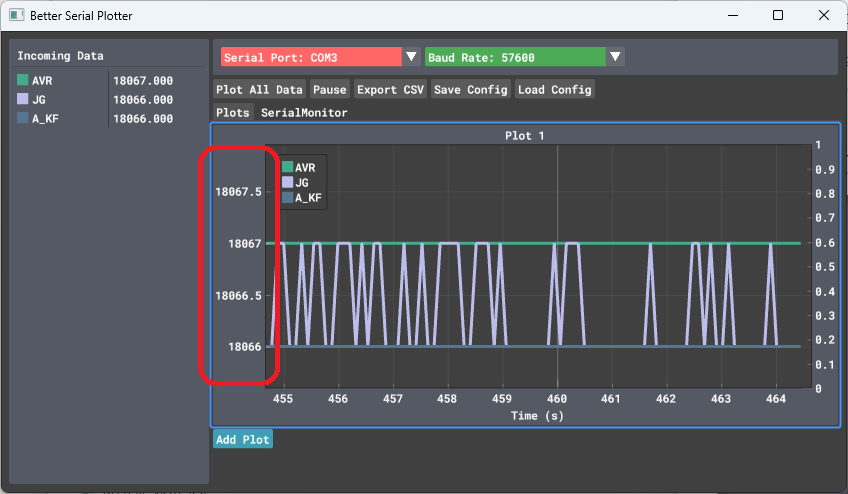Toggle AVR series via plot legend swatch
The width and height of the screenshot is (848, 494).
point(288,167)
